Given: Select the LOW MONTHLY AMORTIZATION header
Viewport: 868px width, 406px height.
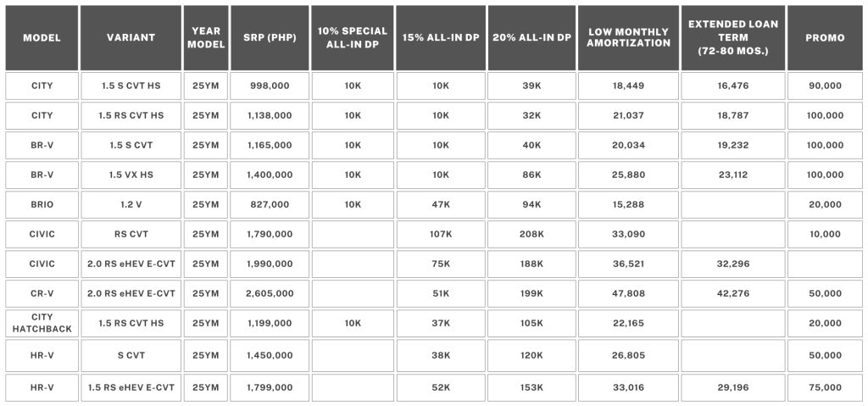Looking at the screenshot, I should click(627, 38).
